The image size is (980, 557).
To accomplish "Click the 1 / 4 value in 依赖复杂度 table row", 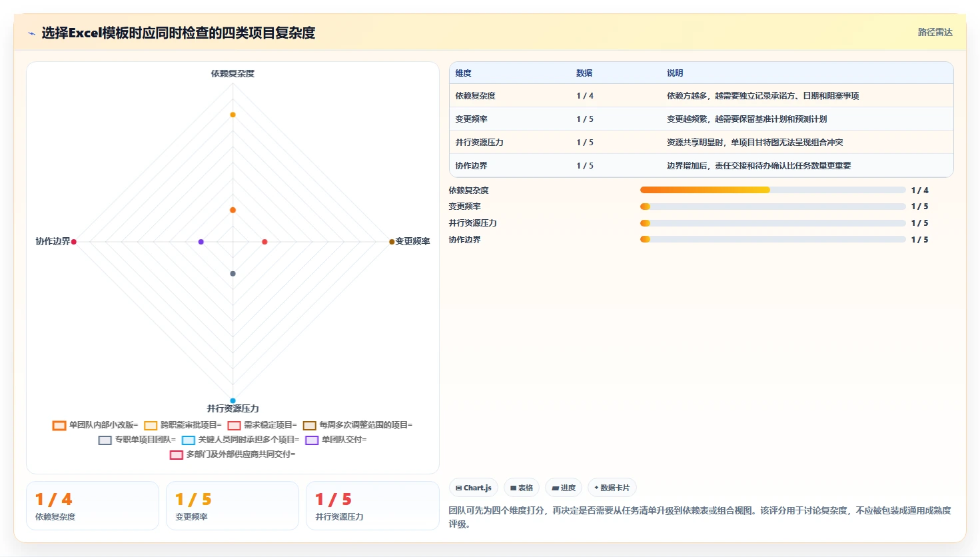I will [x=585, y=96].
